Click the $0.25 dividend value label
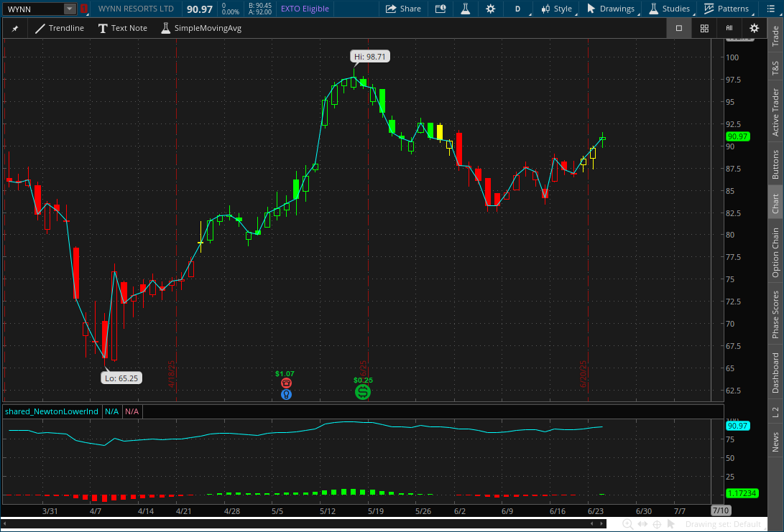The width and height of the screenshot is (784, 532). click(x=363, y=380)
